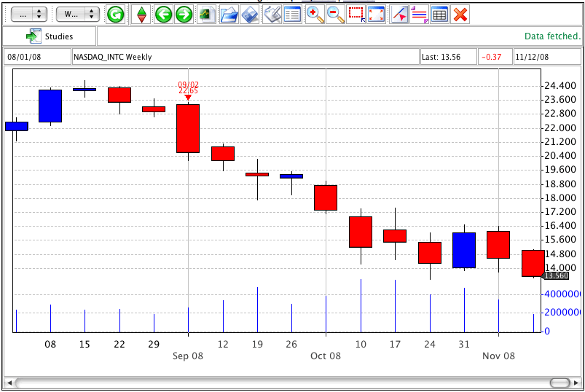Go back with the green left arrow
This screenshot has height=392, width=585.
click(x=163, y=14)
